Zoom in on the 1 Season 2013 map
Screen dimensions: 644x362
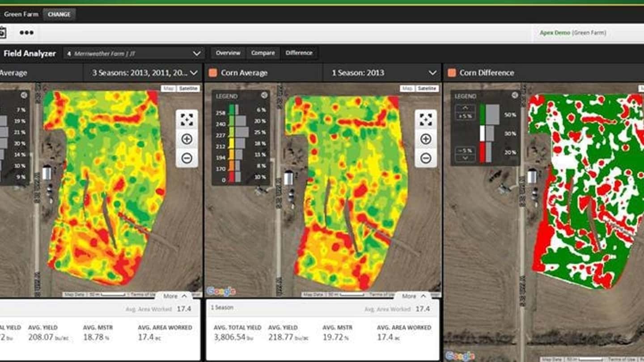pos(426,139)
